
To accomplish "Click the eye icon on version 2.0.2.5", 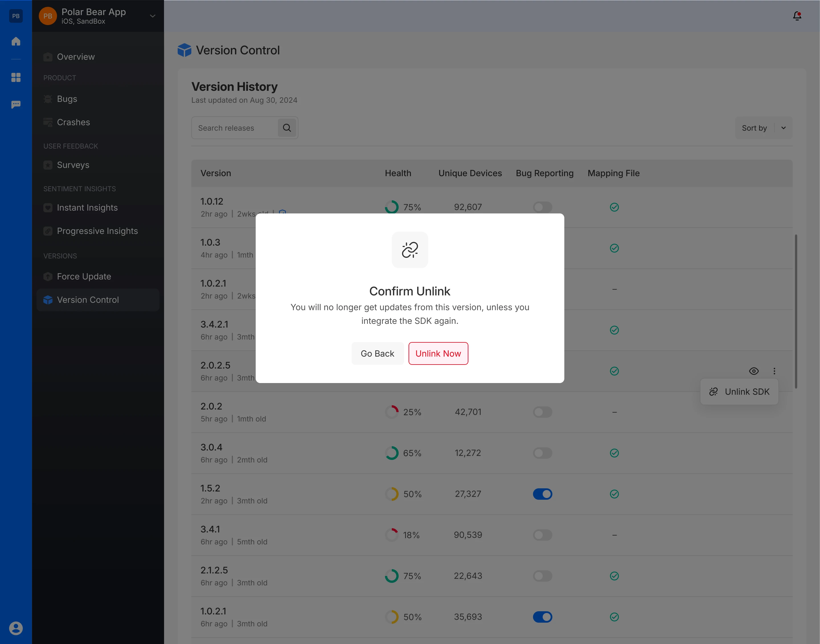I will pyautogui.click(x=754, y=371).
